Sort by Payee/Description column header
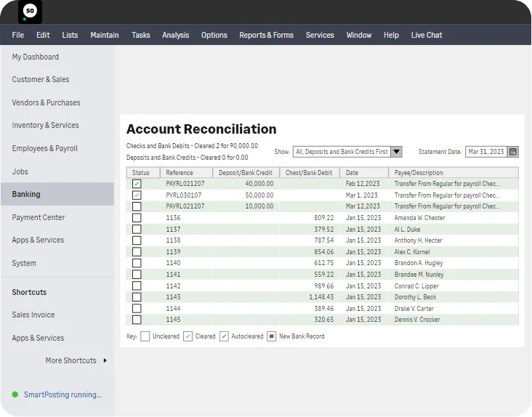Viewport: 532px width, 417px height. coord(454,173)
